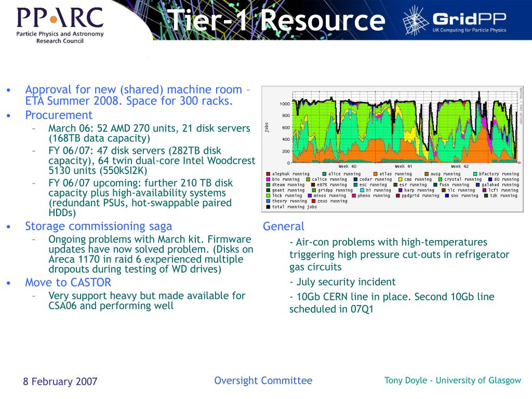The width and height of the screenshot is (532, 399).
Task: Click the 'FY 06/07: 47 disk servers' sub-bullet
Action: (152, 161)
